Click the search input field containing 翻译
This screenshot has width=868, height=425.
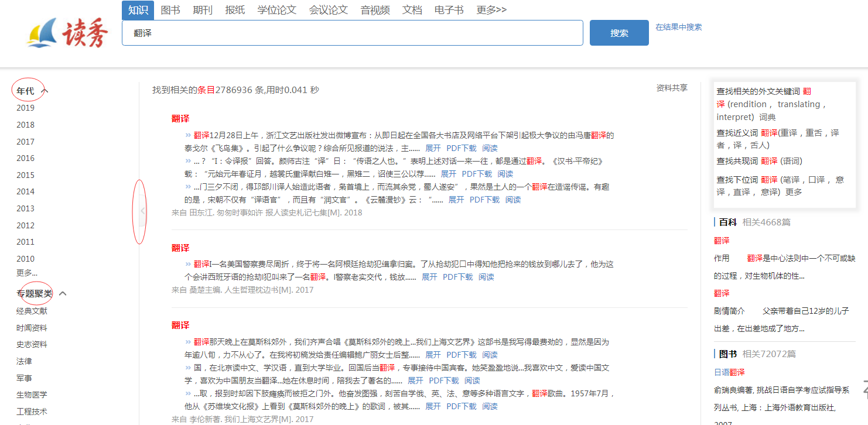pos(352,33)
